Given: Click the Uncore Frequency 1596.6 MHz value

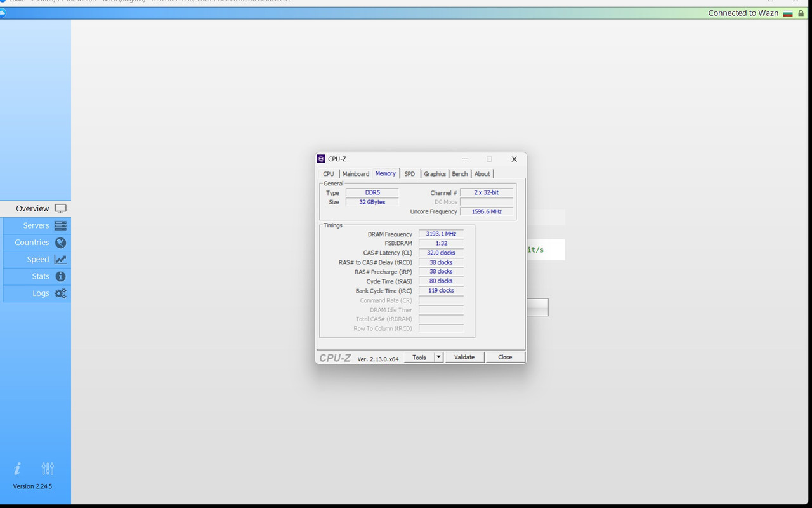Looking at the screenshot, I should coord(487,211).
